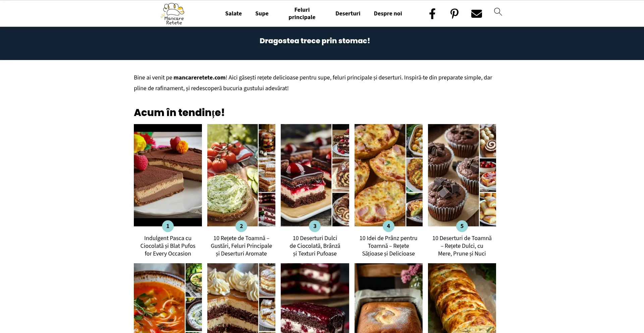Click the tomato noodle soup thumbnail
This screenshot has width=644, height=333.
pyautogui.click(x=168, y=298)
